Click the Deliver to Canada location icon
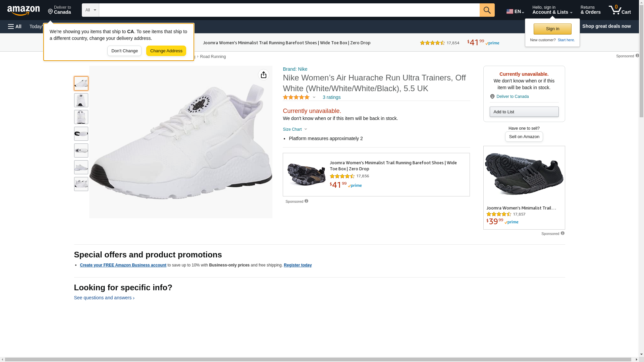Screen dimensions: 644x362 (492, 97)
